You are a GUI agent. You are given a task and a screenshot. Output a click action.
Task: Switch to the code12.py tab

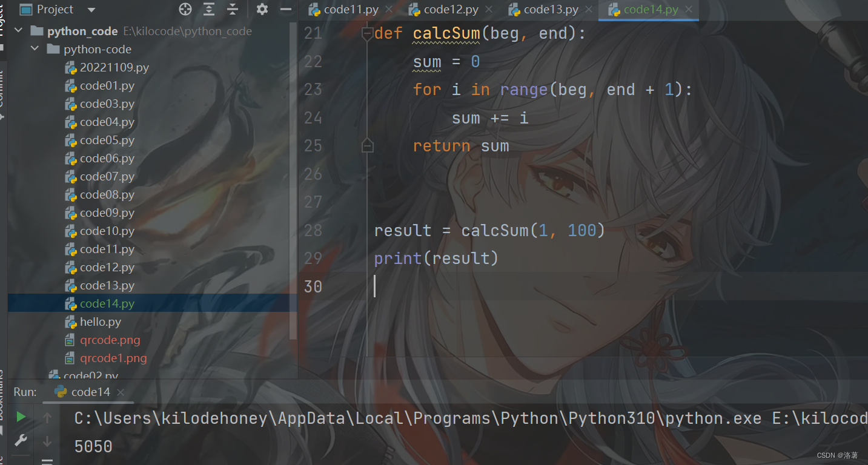[451, 10]
